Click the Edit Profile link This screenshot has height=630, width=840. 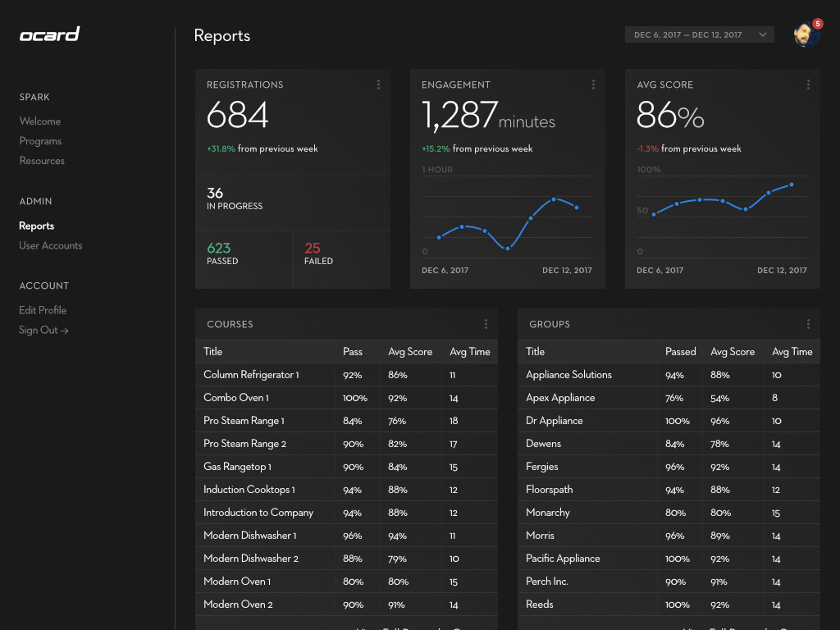pyautogui.click(x=43, y=310)
